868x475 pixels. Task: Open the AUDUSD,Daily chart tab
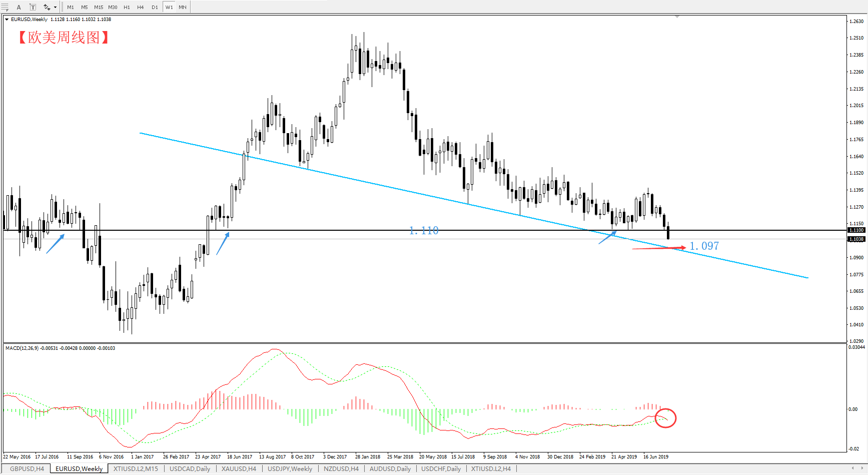coord(390,469)
